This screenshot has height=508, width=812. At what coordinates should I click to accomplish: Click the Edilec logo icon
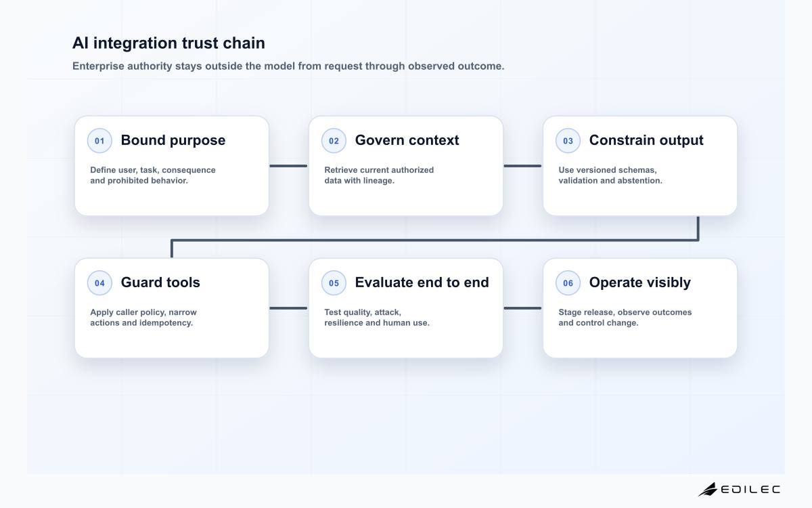[708, 489]
